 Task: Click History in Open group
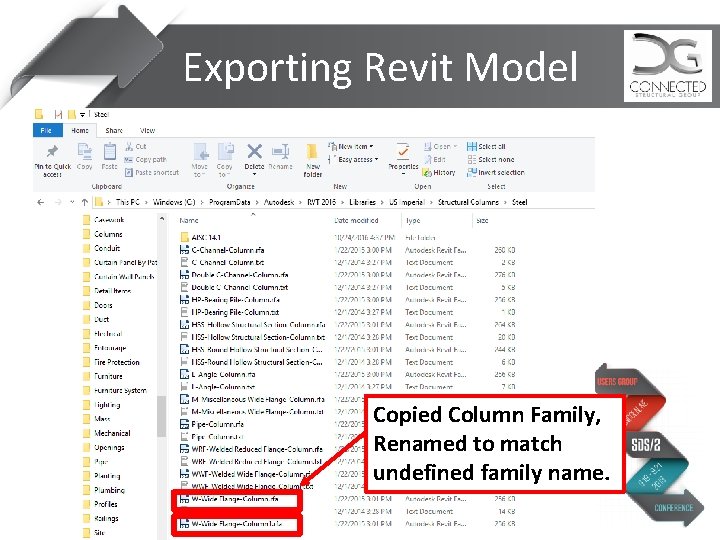[439, 172]
